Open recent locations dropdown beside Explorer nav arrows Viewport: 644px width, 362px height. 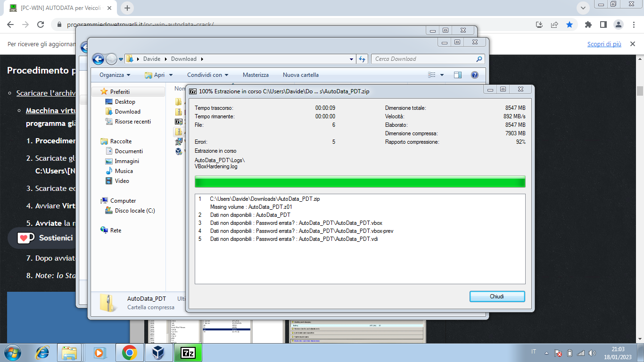click(x=121, y=59)
